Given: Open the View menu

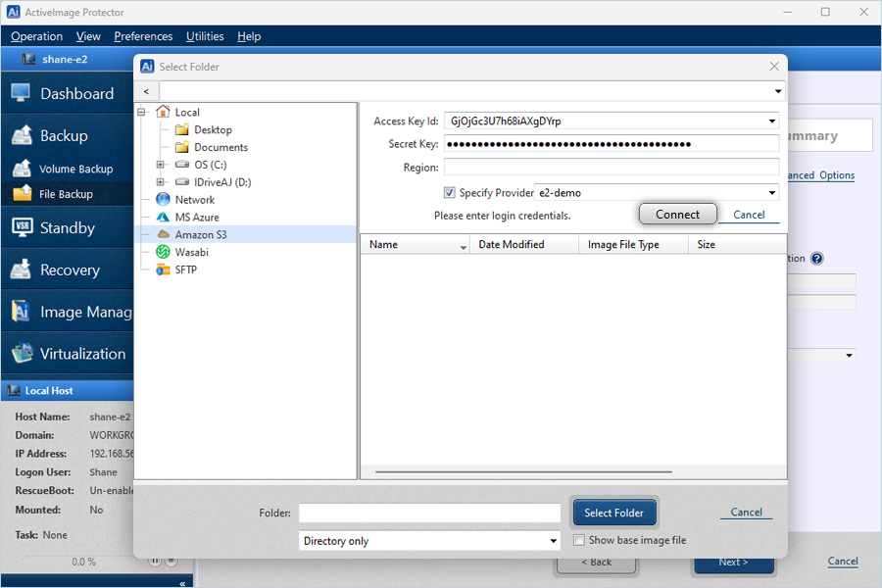Looking at the screenshot, I should (88, 36).
